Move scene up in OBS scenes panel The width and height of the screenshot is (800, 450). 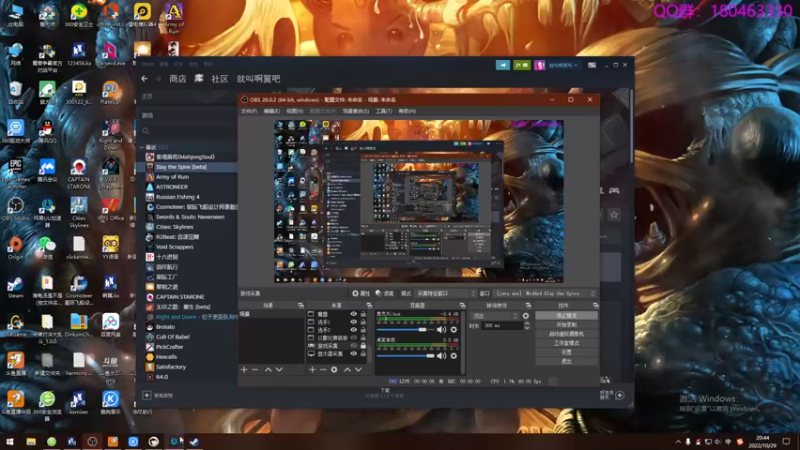point(268,369)
